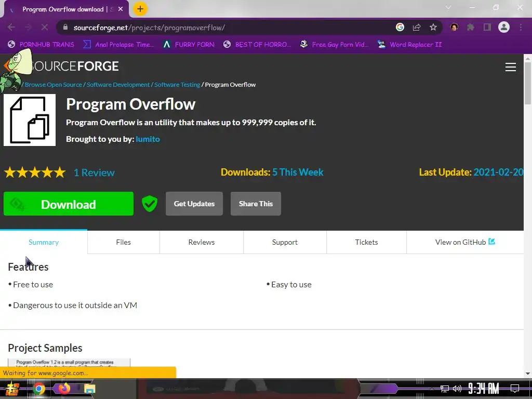This screenshot has width=532, height=399.
Task: View Downloads 5 This Week stats
Action: [x=272, y=172]
